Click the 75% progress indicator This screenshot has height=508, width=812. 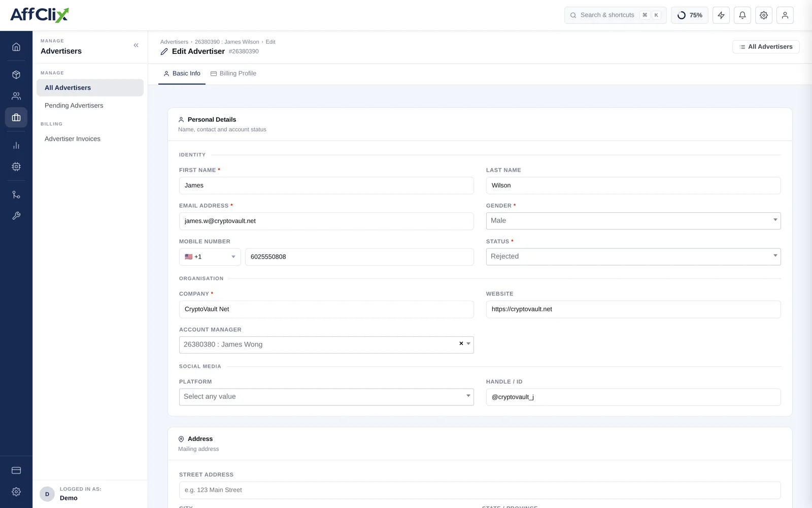[690, 15]
